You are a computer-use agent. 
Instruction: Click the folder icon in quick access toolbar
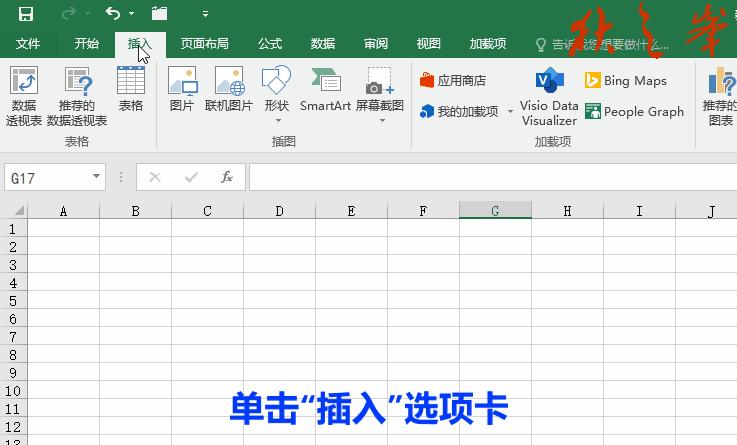click(159, 14)
